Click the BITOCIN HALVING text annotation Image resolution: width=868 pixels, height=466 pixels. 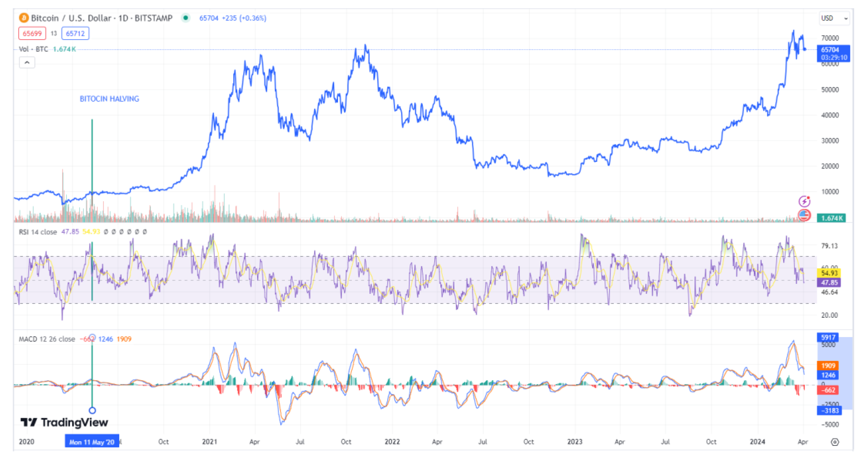[x=109, y=99]
